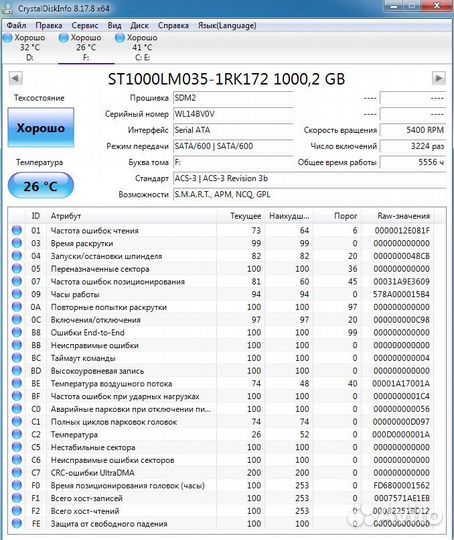
Task: Click raw value 578A000015B4
Action: pyautogui.click(x=401, y=294)
